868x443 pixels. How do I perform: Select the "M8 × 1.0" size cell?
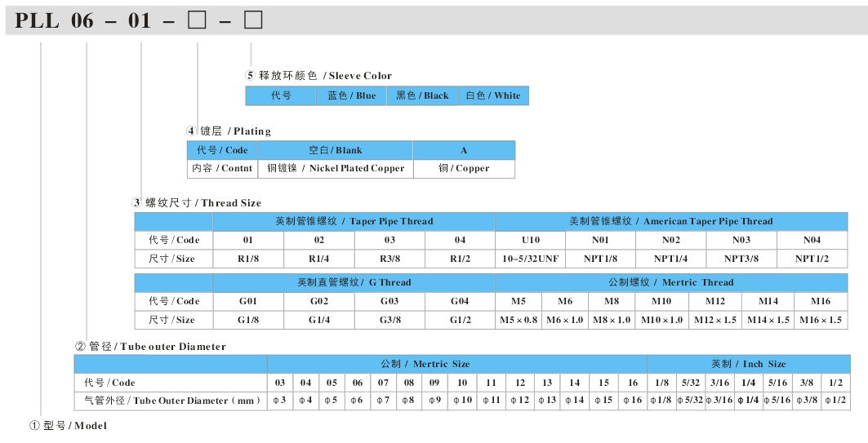pos(612,321)
